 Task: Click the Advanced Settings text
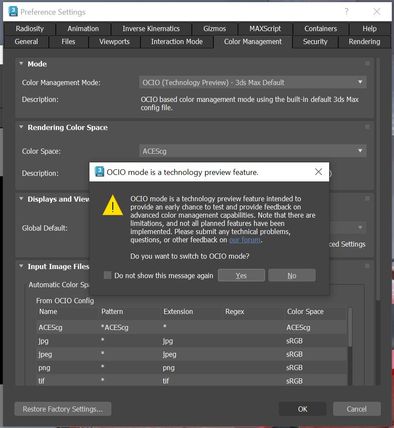tap(347, 244)
